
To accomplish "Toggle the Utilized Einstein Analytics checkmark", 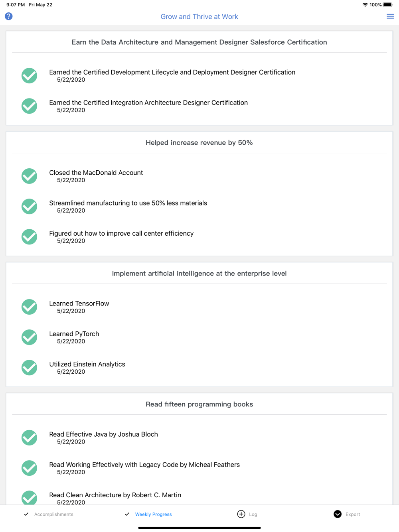I will [x=29, y=367].
